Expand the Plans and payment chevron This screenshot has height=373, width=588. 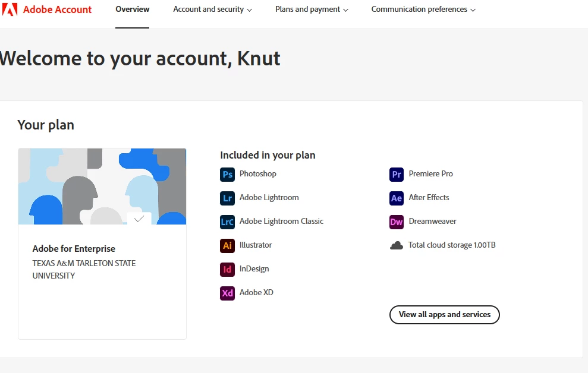346,11
